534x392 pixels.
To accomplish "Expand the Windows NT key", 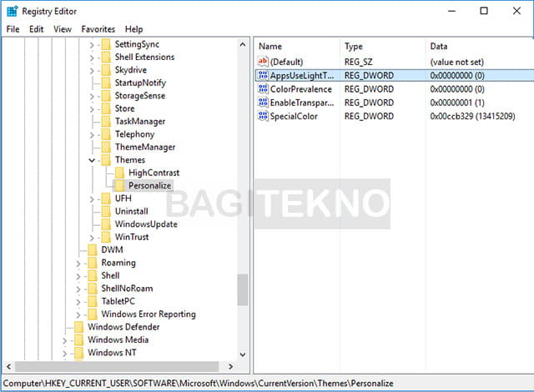I will pos(64,354).
